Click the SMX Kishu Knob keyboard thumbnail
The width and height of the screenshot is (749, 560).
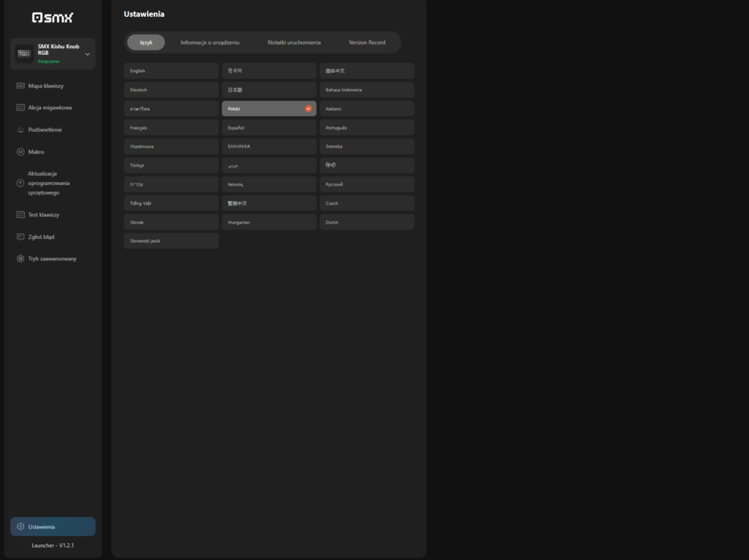(24, 54)
